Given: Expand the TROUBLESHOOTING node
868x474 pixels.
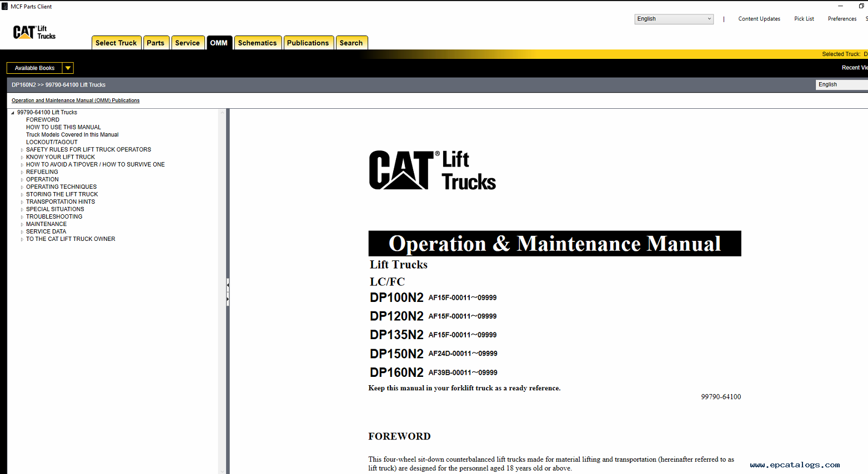Looking at the screenshot, I should (x=22, y=217).
